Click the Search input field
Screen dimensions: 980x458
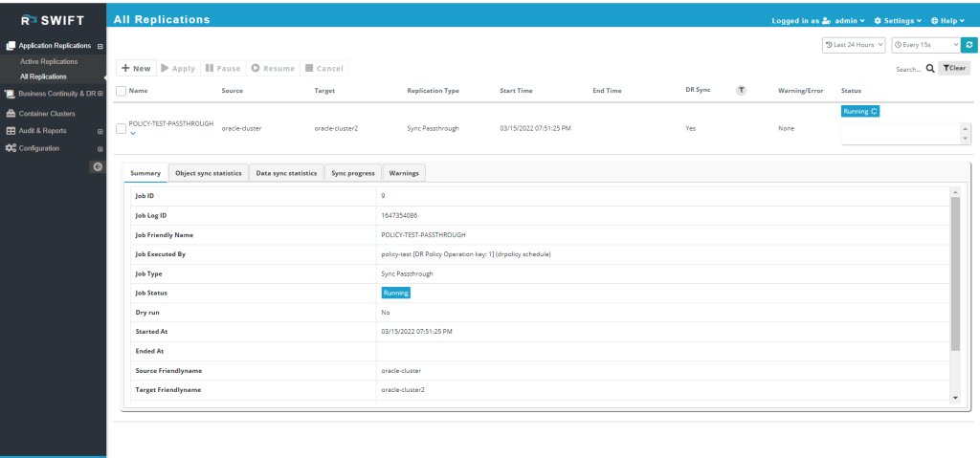(x=908, y=70)
